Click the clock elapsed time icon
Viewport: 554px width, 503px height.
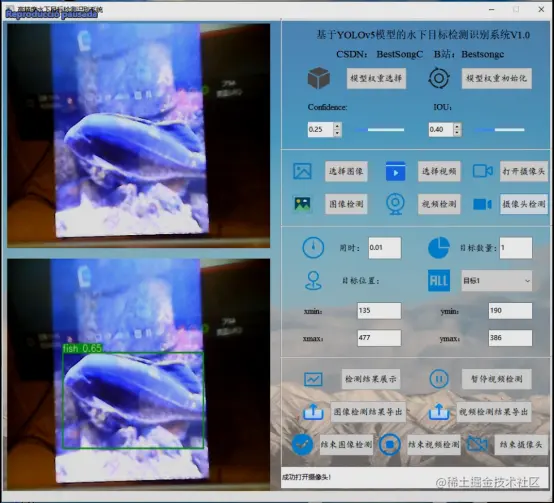click(313, 248)
